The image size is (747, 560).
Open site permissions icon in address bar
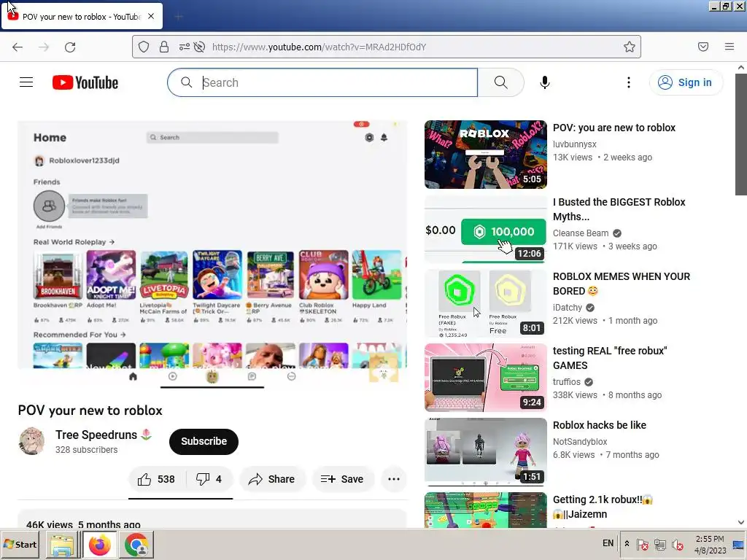pyautogui.click(x=184, y=47)
